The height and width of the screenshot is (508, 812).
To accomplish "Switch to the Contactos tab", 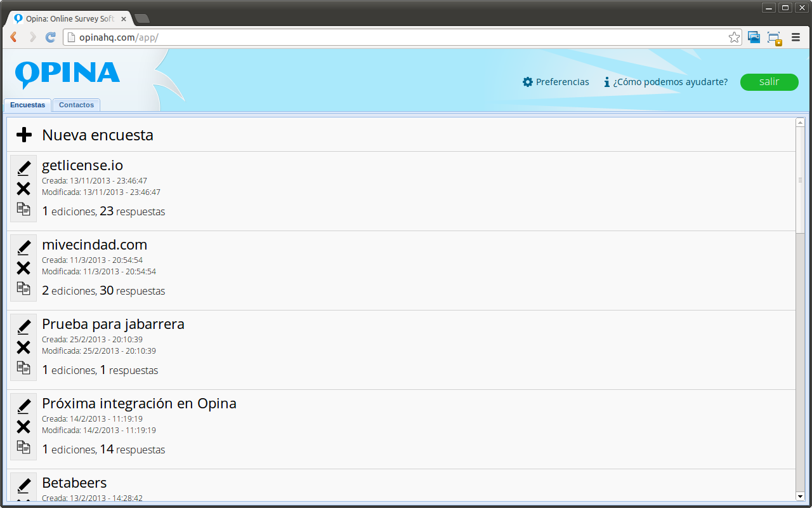I will coord(75,105).
